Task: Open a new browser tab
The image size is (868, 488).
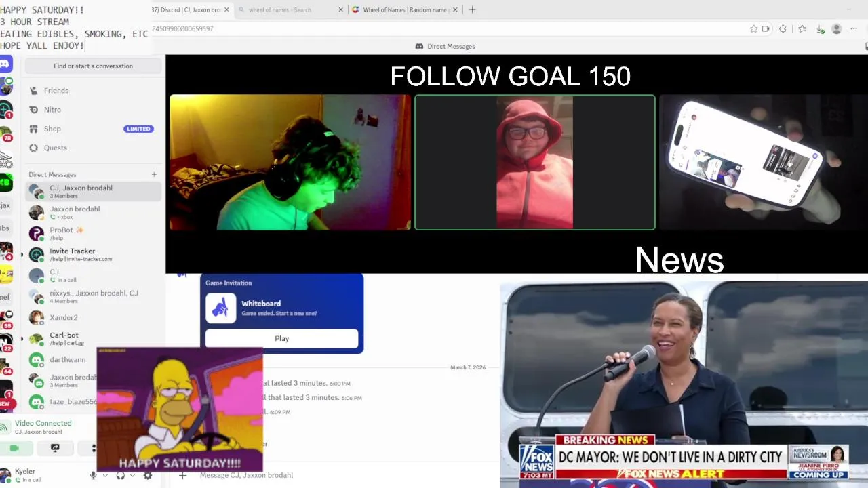Action: [472, 9]
